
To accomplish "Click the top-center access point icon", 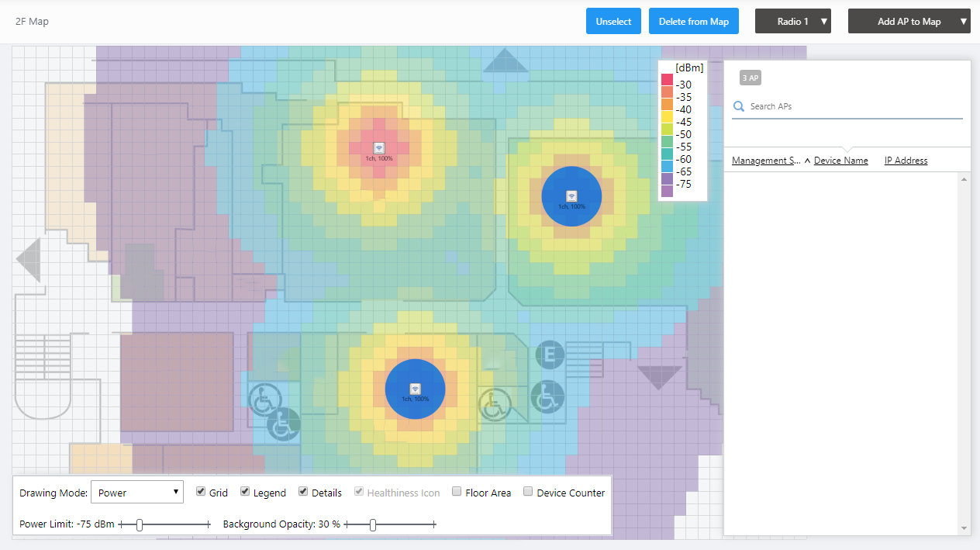I will (379, 147).
